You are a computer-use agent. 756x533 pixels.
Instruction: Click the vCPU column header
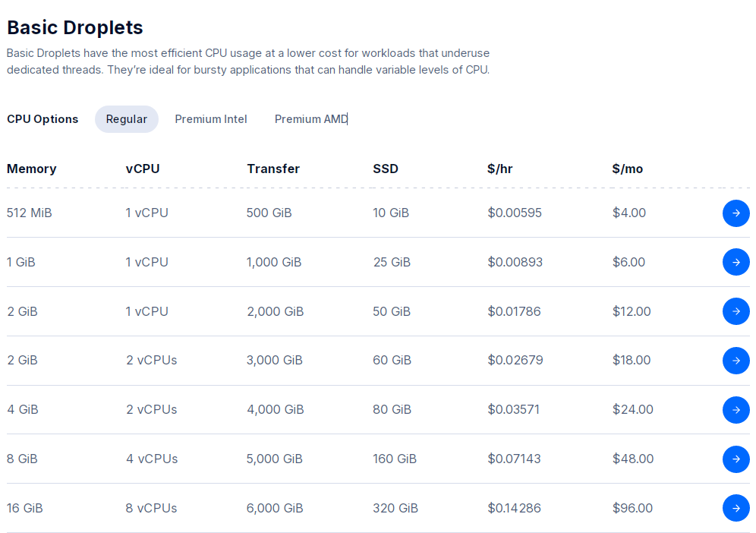coord(143,169)
